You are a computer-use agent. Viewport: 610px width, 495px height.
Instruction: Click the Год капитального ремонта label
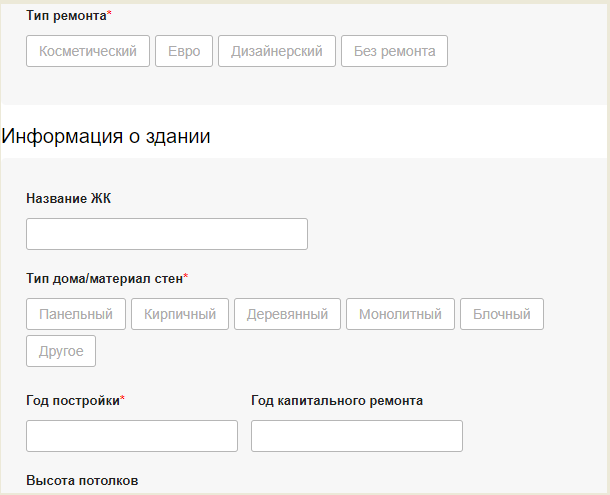337,400
